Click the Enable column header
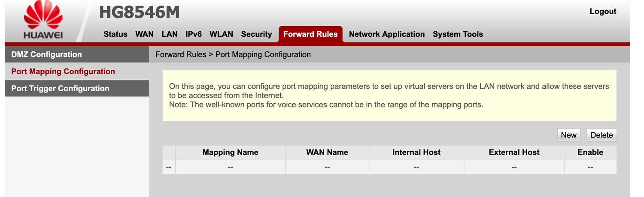This screenshot has width=644, height=197. pos(590,152)
